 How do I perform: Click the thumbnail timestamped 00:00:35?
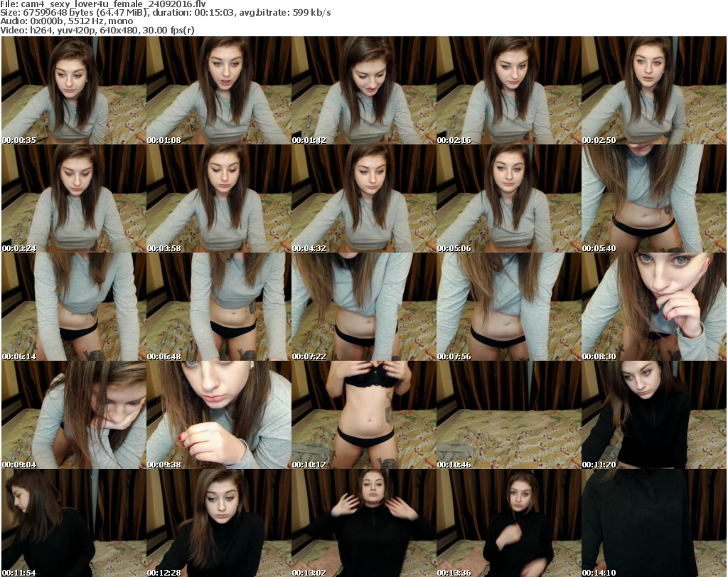[x=73, y=91]
